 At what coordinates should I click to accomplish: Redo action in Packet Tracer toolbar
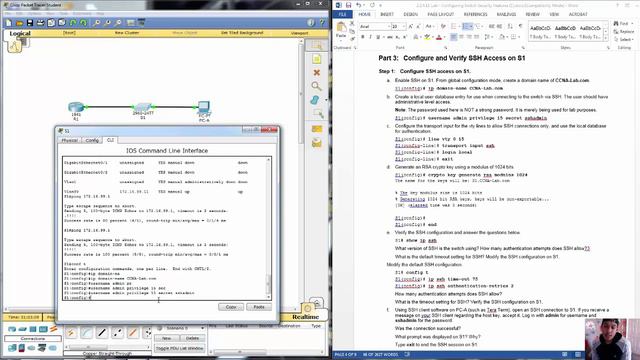tap(84, 23)
